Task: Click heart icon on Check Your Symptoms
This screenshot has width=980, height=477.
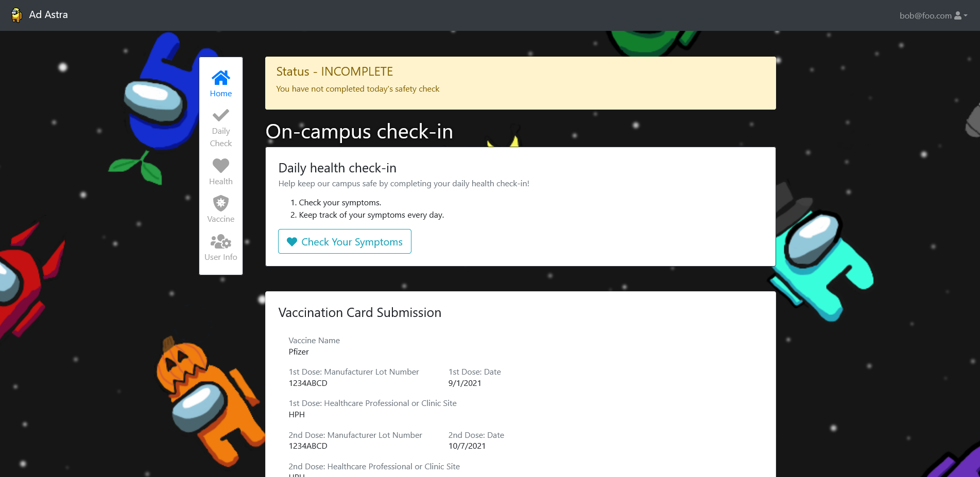Action: (292, 242)
